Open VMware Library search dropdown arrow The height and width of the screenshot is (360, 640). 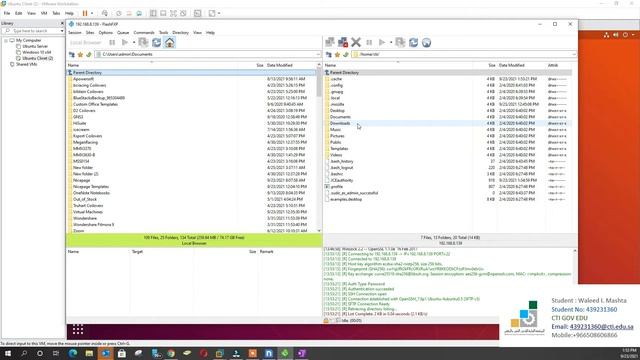[x=62, y=31]
